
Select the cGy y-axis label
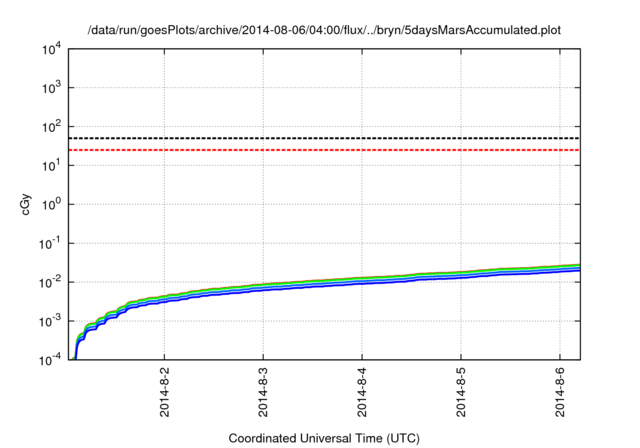[25, 205]
